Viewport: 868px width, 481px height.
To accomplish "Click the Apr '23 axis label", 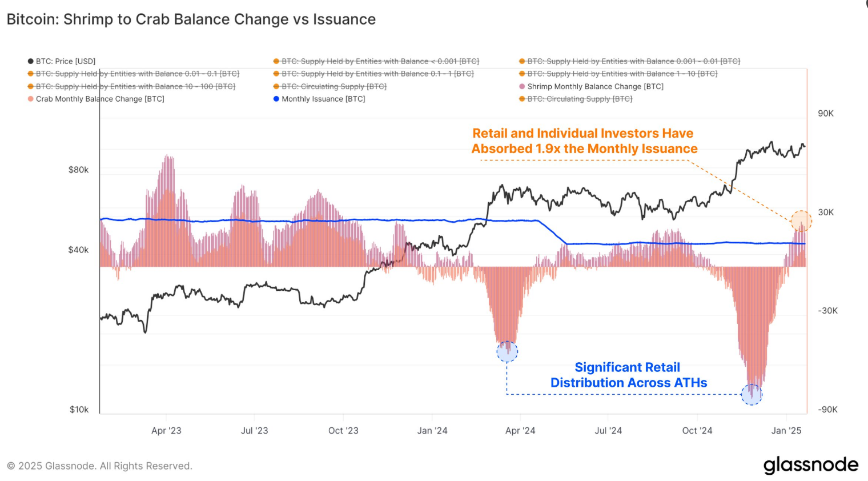I will pos(166,431).
